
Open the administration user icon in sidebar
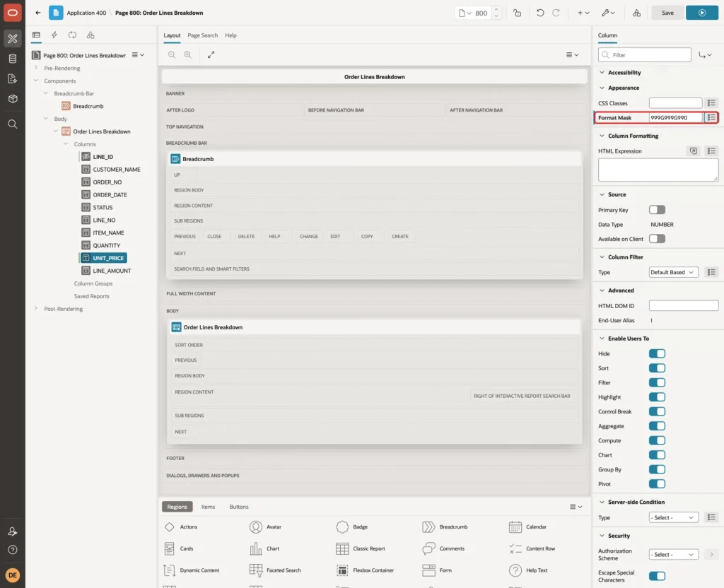coord(13,531)
